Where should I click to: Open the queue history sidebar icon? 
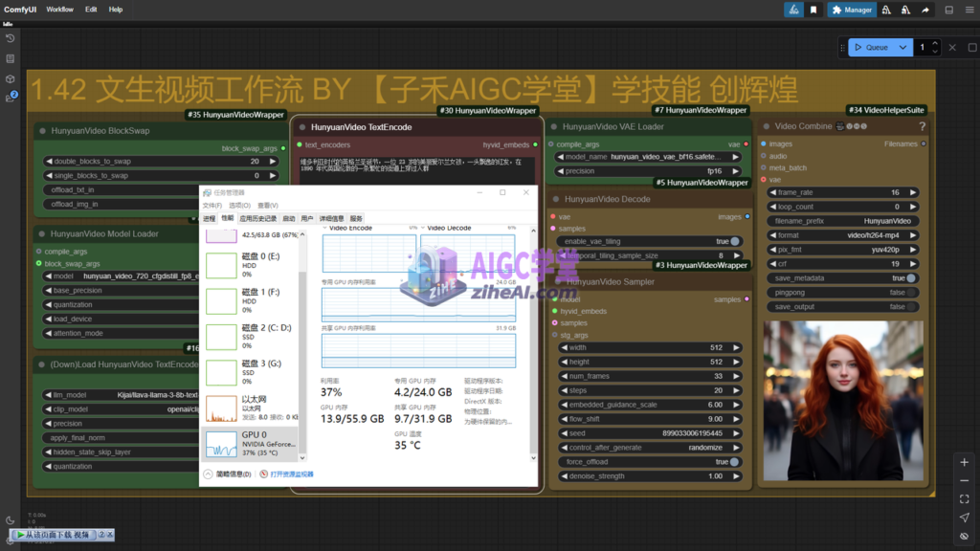[x=10, y=38]
